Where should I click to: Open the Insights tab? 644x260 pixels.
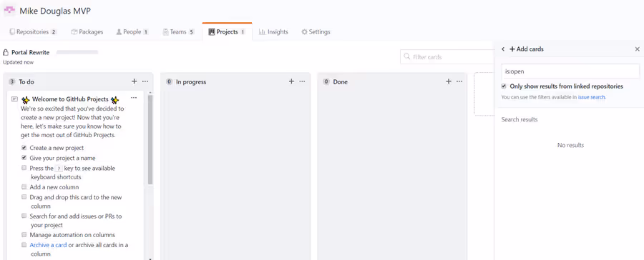coord(273,31)
